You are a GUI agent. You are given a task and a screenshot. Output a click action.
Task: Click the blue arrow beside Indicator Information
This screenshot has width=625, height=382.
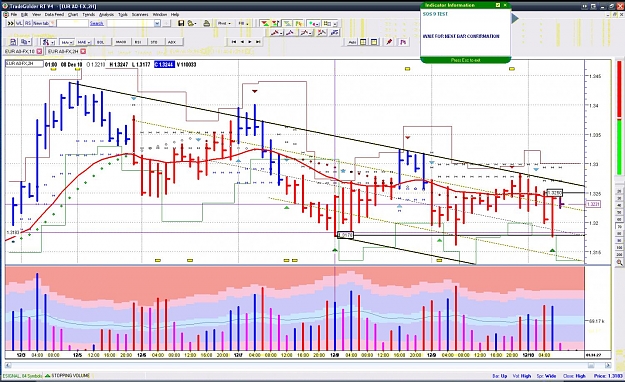click(x=515, y=18)
